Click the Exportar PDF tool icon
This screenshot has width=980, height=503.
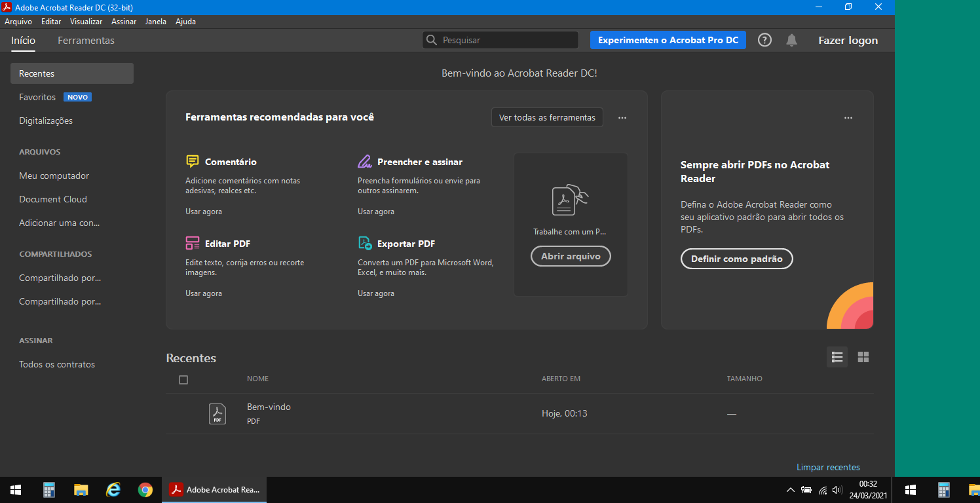coord(364,243)
